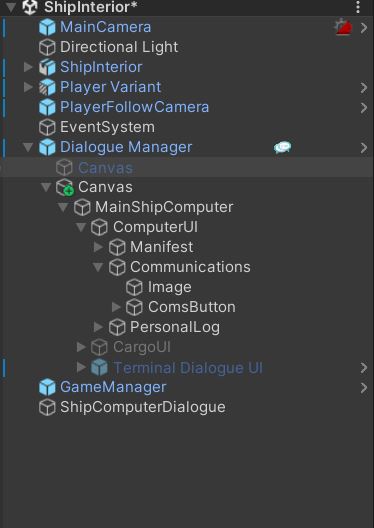Open the PlayerFollowCamera prefab with its chevron
374x528 pixels.
[364, 107]
